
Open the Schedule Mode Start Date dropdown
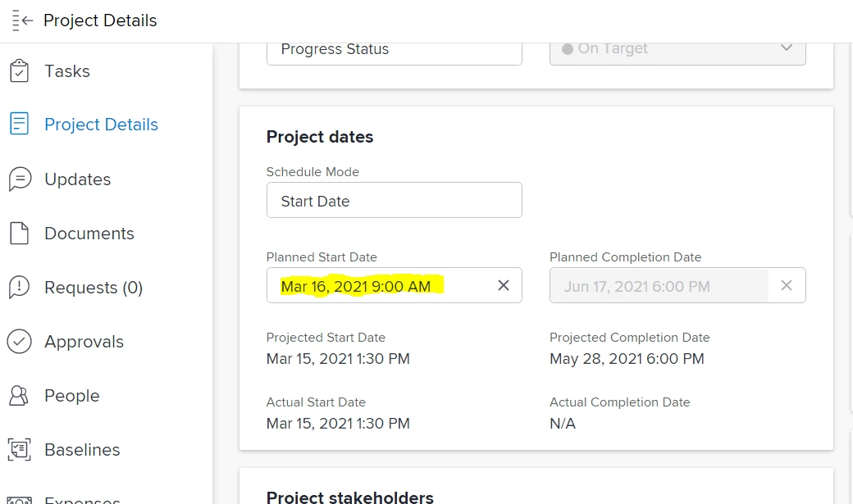(x=394, y=201)
